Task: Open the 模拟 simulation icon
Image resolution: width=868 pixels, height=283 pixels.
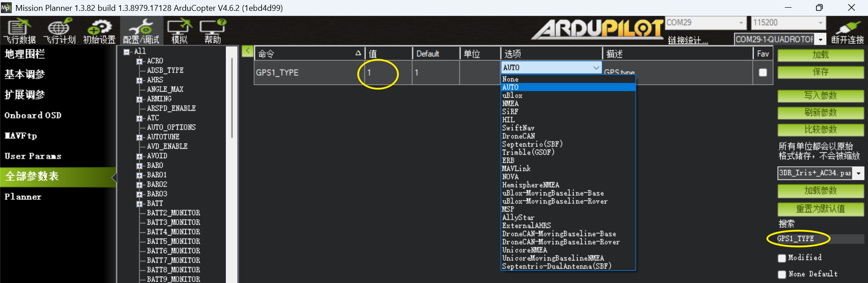Action: pyautogui.click(x=179, y=31)
